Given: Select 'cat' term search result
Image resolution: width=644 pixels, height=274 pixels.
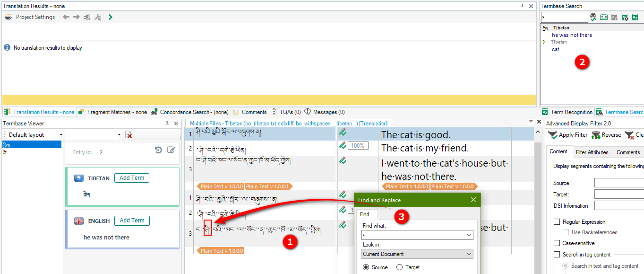Looking at the screenshot, I should coord(556,49).
